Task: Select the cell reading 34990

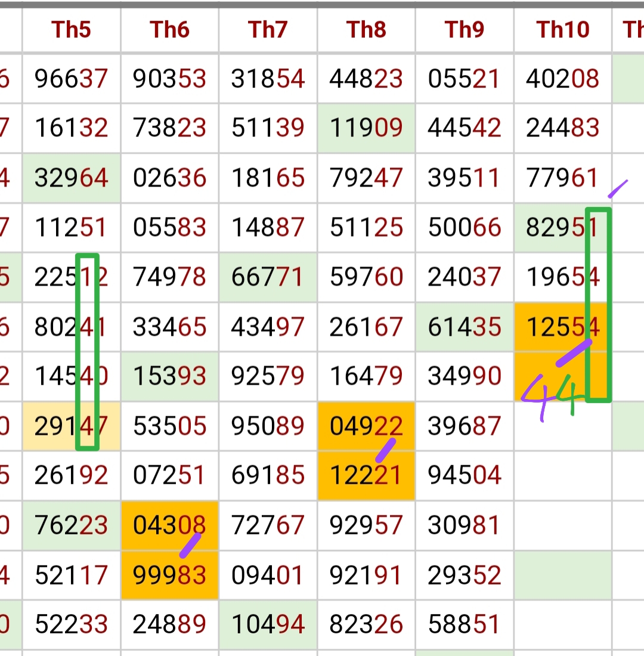Action: pyautogui.click(x=465, y=376)
